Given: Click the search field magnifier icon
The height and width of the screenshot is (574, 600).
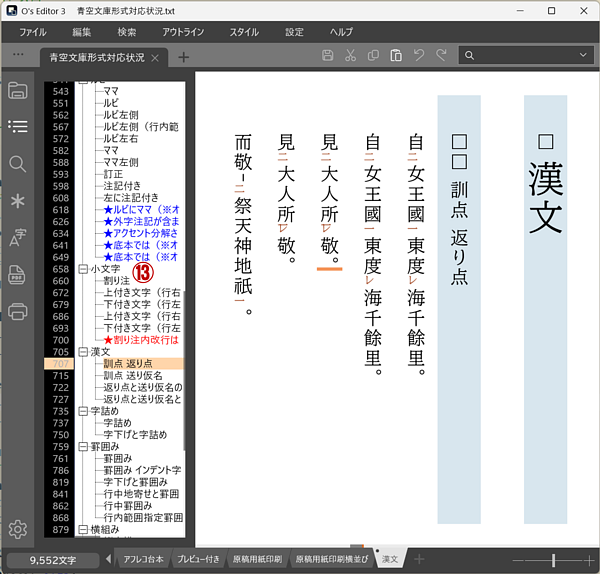Looking at the screenshot, I should pos(470,55).
